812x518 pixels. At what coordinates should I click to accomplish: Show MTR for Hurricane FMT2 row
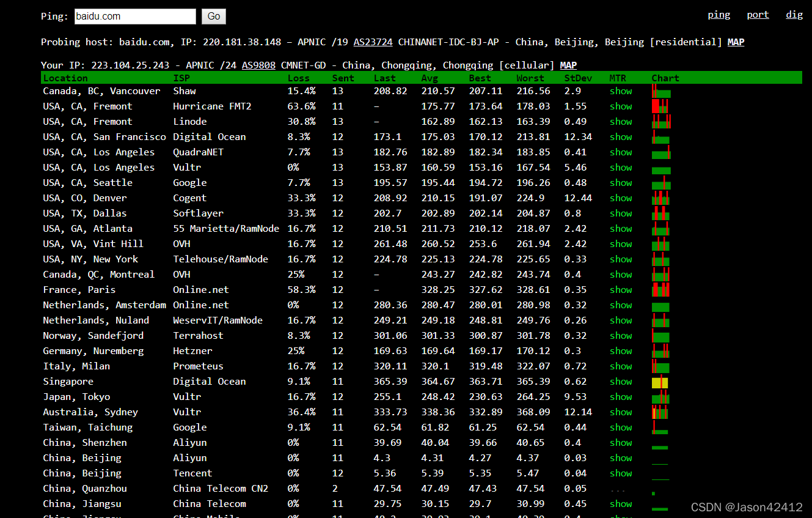621,106
